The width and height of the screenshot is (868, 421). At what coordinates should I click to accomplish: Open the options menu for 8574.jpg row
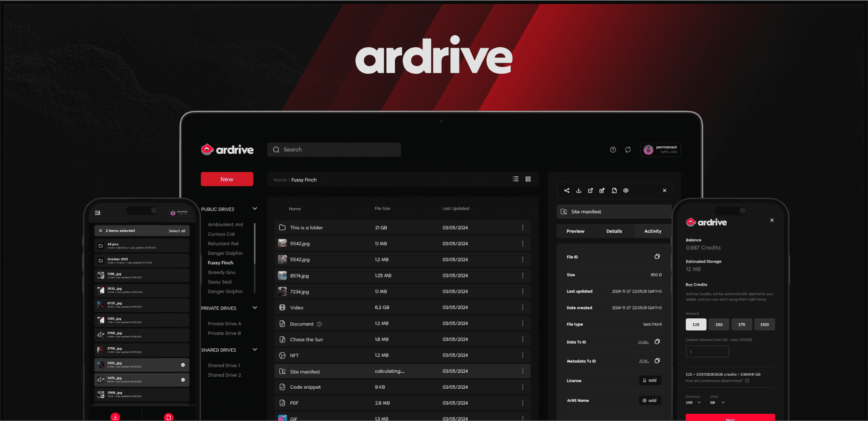pos(522,276)
